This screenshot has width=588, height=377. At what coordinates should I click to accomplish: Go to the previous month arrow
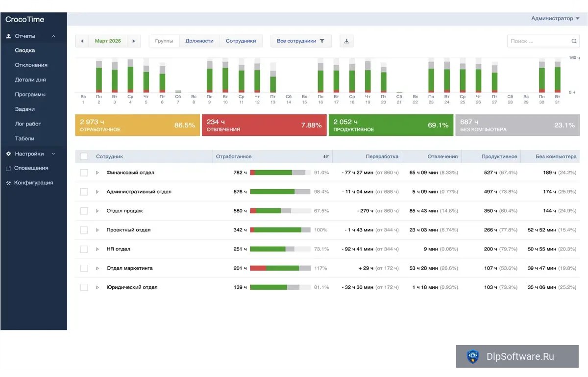coord(82,41)
